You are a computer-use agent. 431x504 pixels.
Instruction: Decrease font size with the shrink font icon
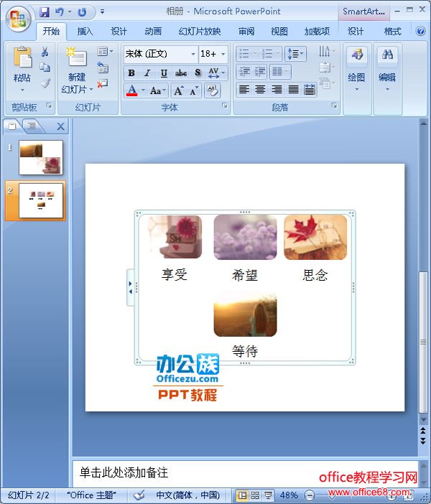pos(194,90)
